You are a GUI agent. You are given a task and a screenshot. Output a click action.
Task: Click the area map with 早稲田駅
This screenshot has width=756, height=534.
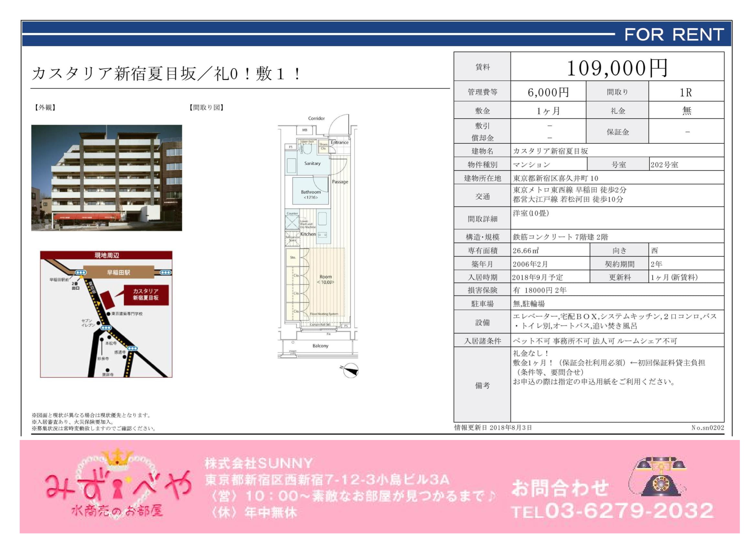tap(106, 314)
